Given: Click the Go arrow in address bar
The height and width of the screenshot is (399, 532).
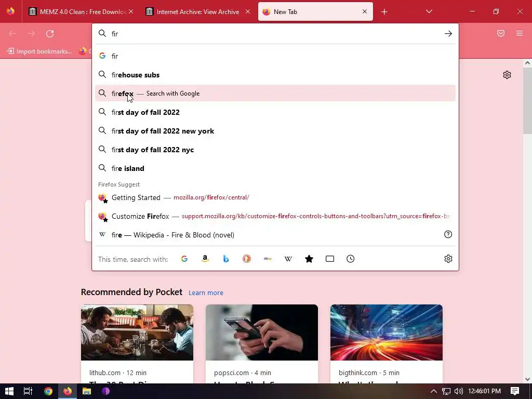Looking at the screenshot, I should (448, 34).
